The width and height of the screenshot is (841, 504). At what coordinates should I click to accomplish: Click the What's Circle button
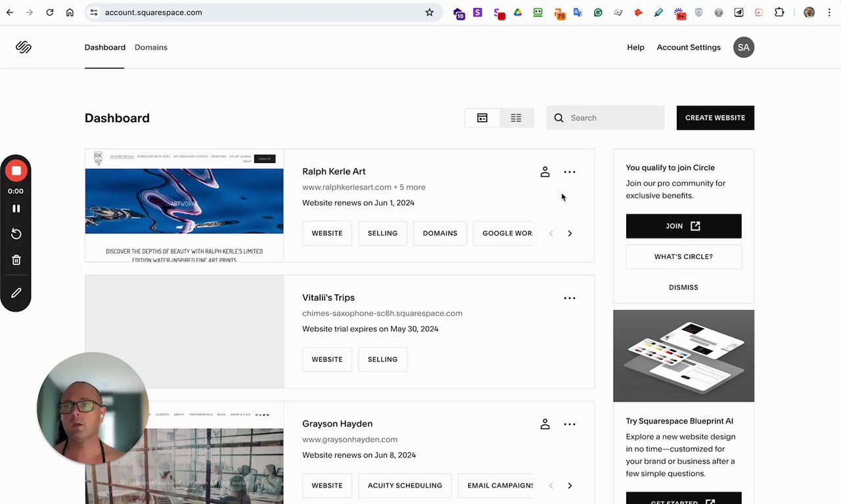(x=683, y=256)
